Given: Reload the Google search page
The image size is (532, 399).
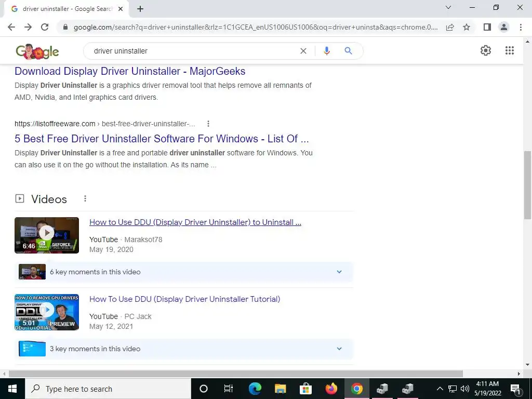Looking at the screenshot, I should click(45, 27).
